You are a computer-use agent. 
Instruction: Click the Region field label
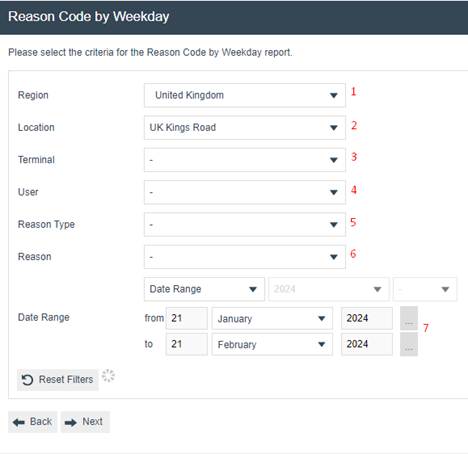(33, 95)
